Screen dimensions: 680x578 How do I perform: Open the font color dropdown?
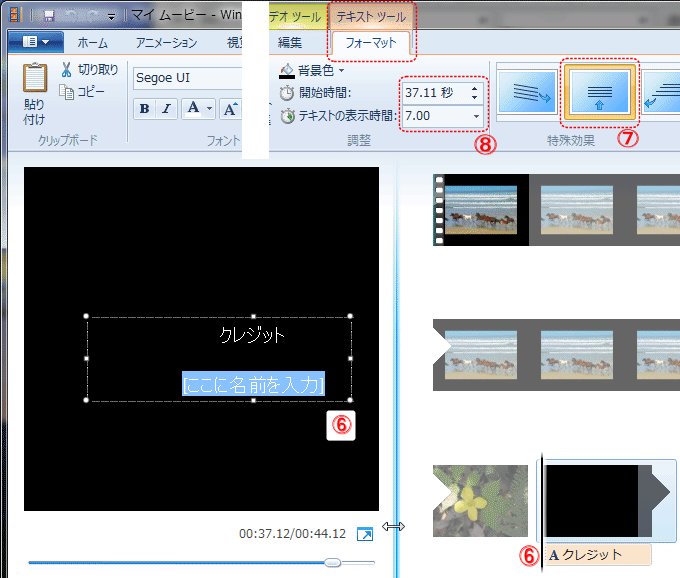coord(199,109)
